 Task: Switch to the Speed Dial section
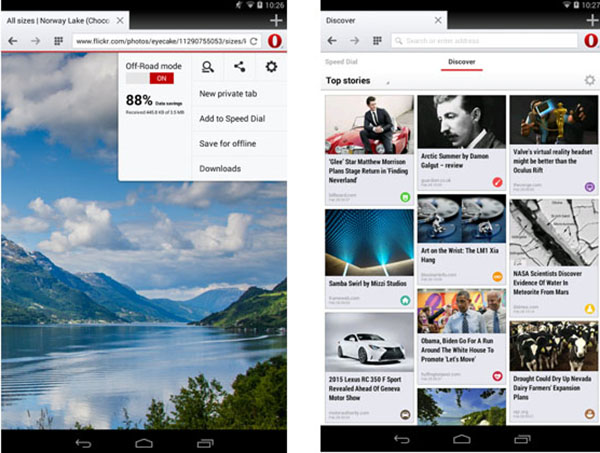click(x=341, y=62)
